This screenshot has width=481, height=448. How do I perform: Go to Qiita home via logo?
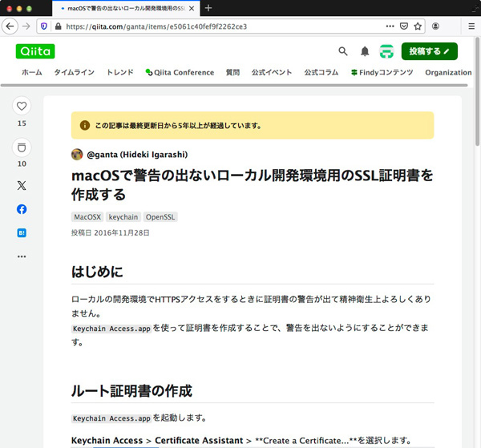[x=35, y=51]
